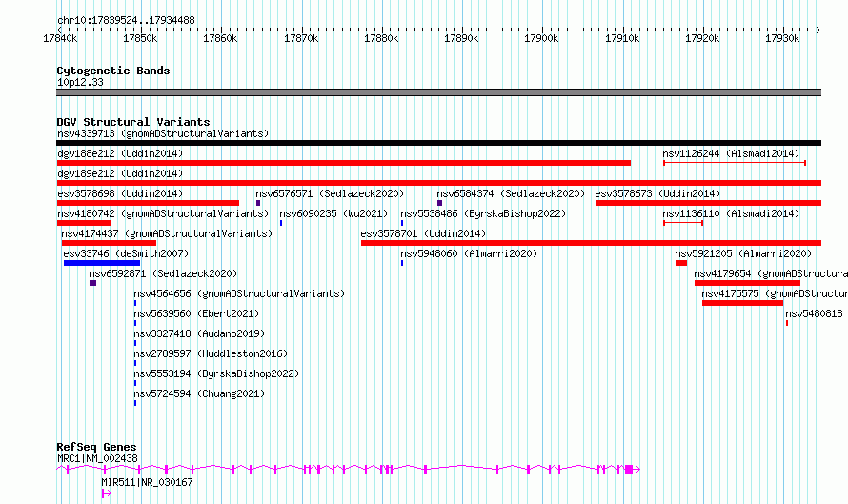Click the nsv1126244 (Alsmadi2014) label
Image resolution: width=848 pixels, height=504 pixels.
coord(731,153)
